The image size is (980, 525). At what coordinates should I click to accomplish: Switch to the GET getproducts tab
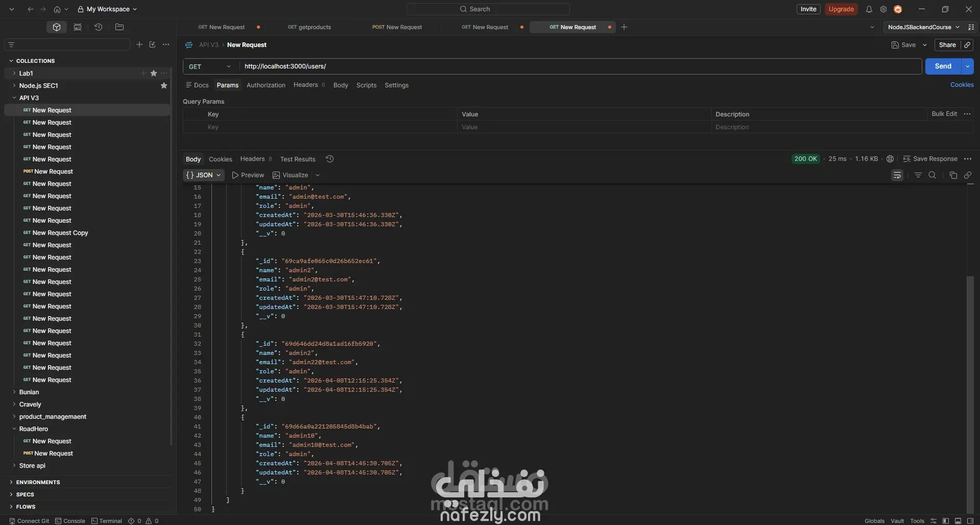tap(309, 27)
